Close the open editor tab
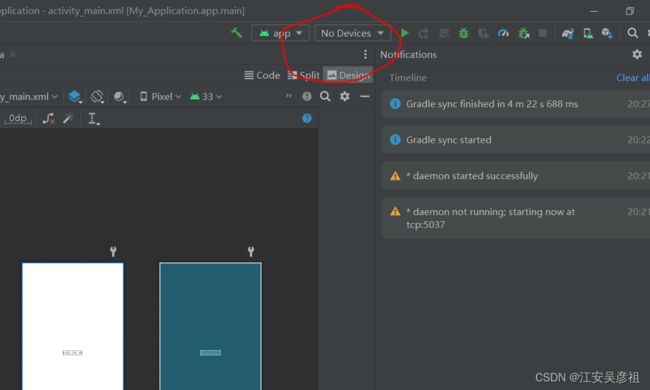Screen dimensions: 650x390 pyautogui.click(x=13, y=54)
